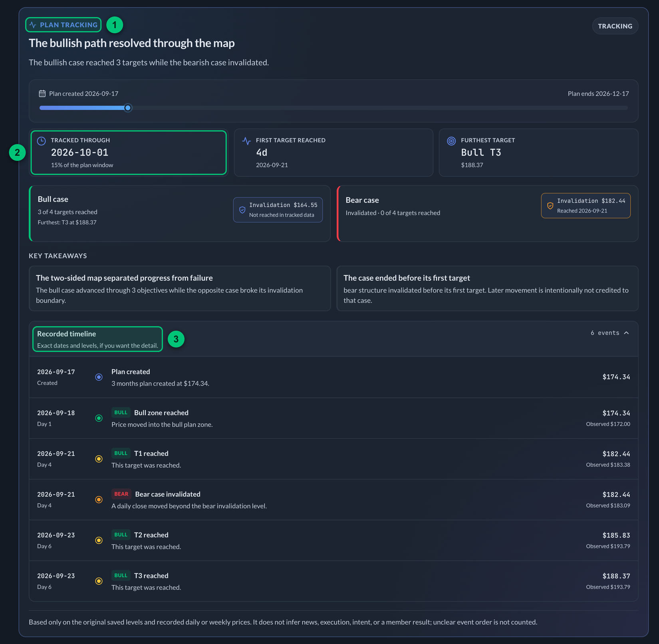Click the $188.37 price on T3 reached row
This screenshot has width=659, height=644.
[x=616, y=576]
